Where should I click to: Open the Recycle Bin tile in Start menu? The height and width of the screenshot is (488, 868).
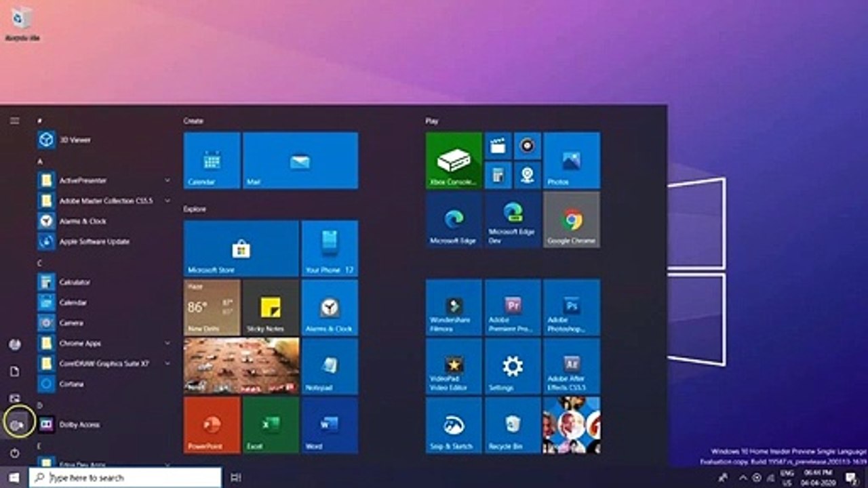point(513,425)
